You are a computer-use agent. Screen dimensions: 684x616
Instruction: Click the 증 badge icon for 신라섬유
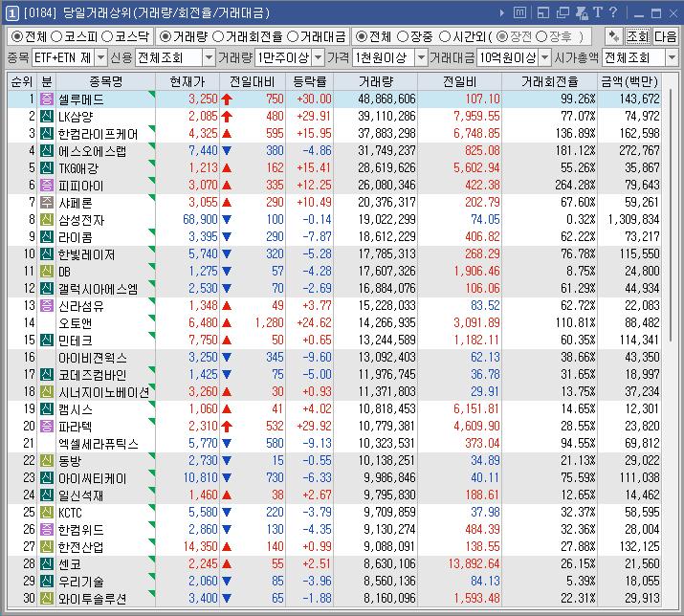point(47,305)
